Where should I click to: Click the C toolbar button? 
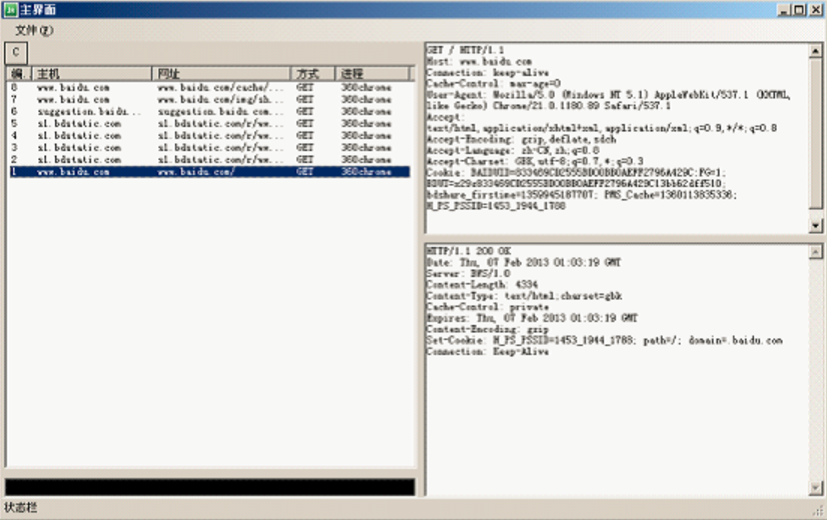(x=16, y=53)
